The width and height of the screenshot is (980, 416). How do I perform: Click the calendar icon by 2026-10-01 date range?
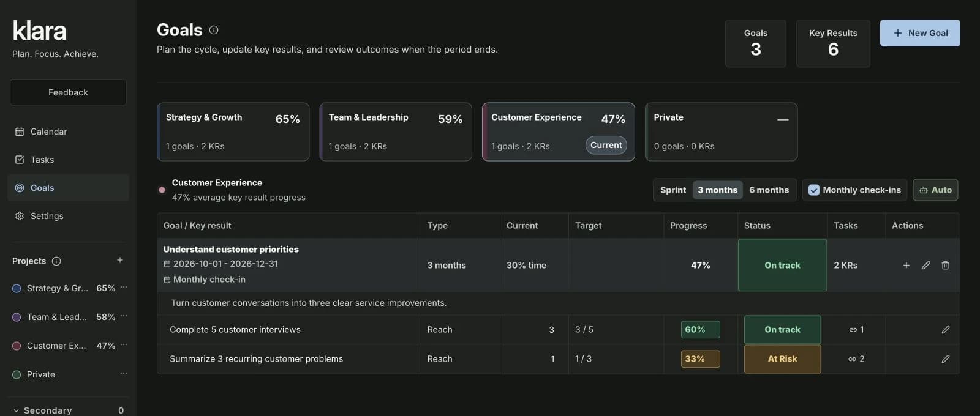(x=167, y=264)
